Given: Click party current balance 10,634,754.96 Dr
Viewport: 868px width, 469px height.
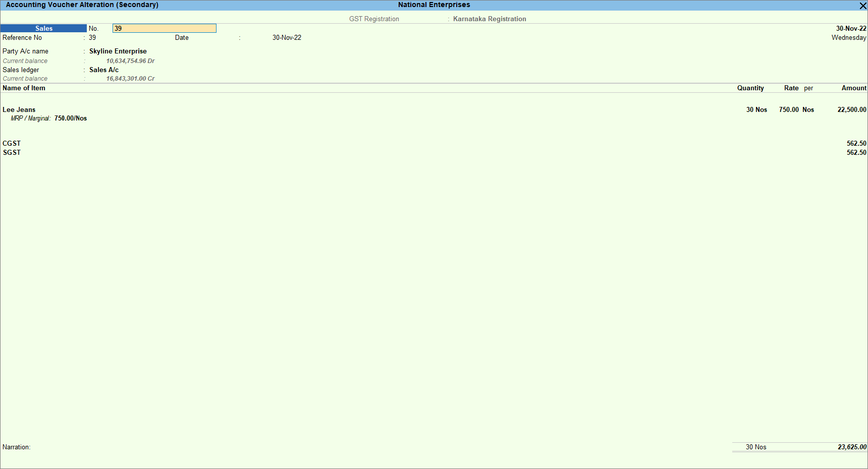Looking at the screenshot, I should [x=130, y=61].
